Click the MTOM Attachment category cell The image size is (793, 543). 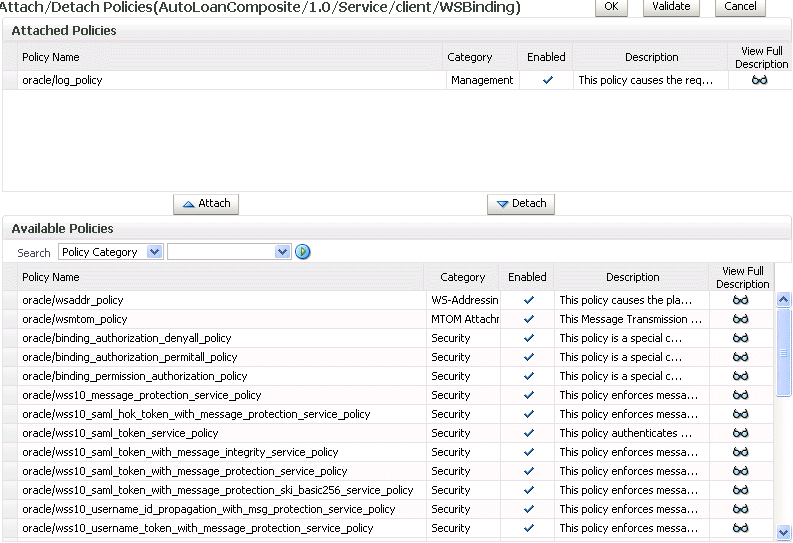click(465, 319)
